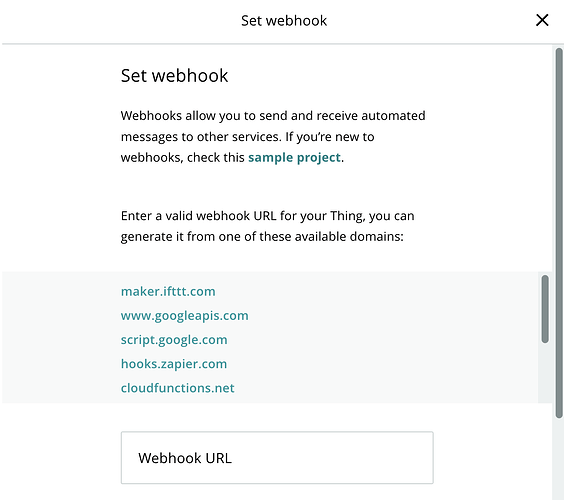The height and width of the screenshot is (500, 564).
Task: Pick the hooks.zapier.com domain
Action: point(174,364)
